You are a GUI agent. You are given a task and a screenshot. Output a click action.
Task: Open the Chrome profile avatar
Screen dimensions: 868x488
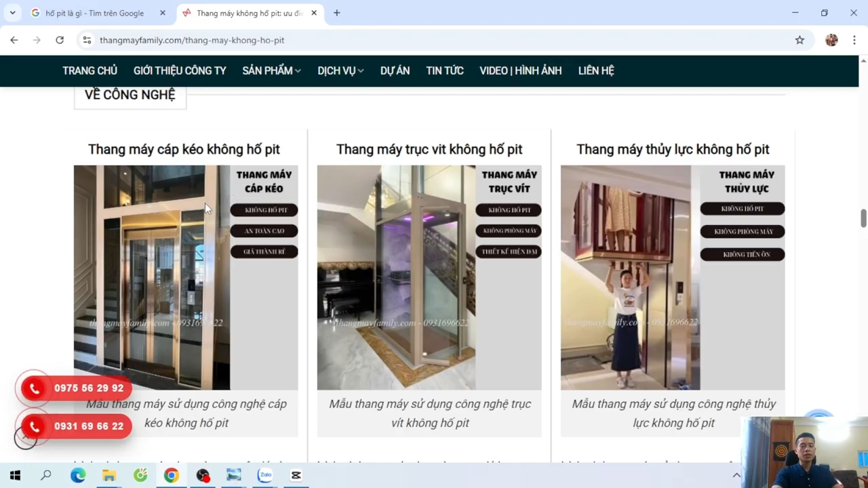click(x=831, y=40)
